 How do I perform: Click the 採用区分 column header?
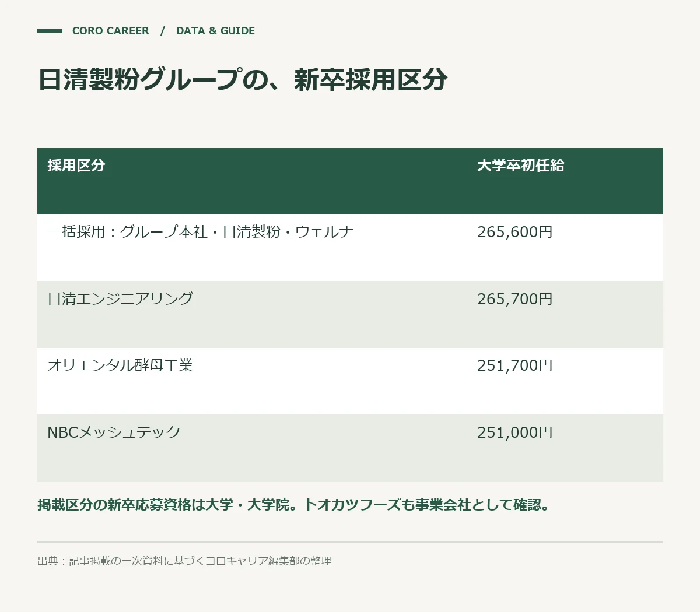76,166
